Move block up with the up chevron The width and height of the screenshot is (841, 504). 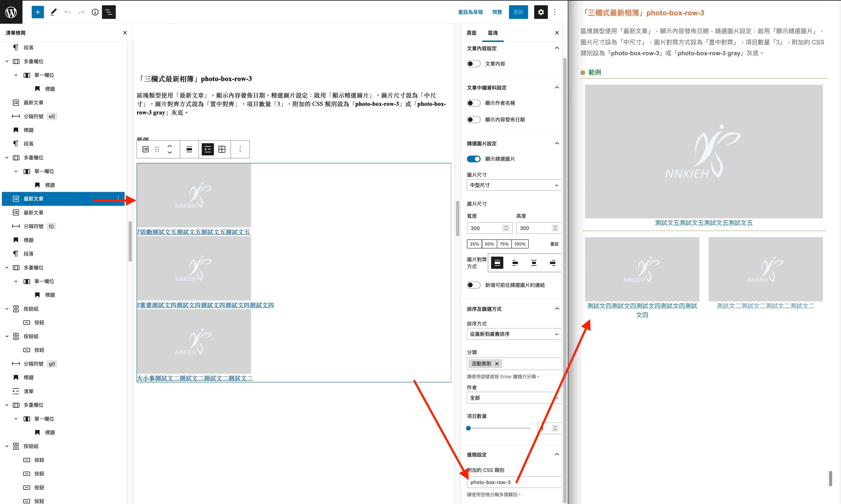click(x=170, y=146)
